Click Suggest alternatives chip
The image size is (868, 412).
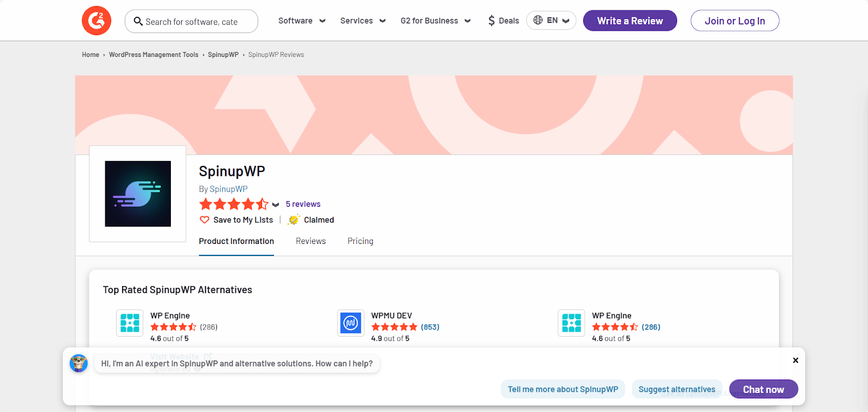[x=677, y=389]
